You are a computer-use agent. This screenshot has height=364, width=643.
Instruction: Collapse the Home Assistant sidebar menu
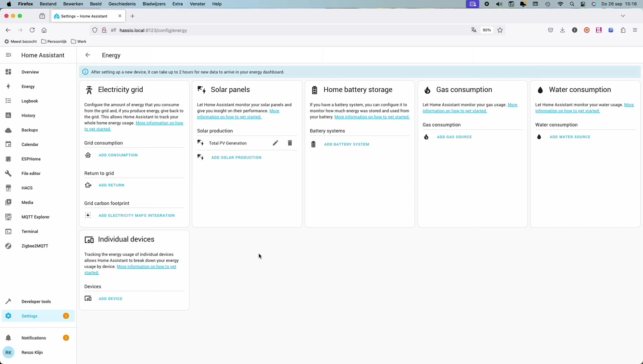point(9,55)
